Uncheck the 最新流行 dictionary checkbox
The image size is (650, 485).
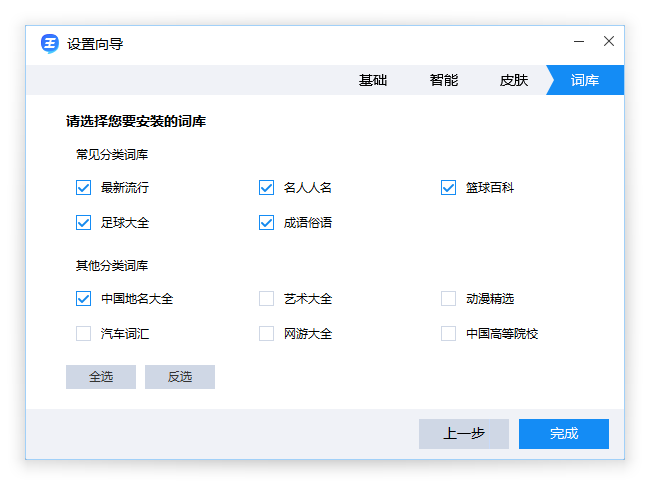click(x=84, y=188)
